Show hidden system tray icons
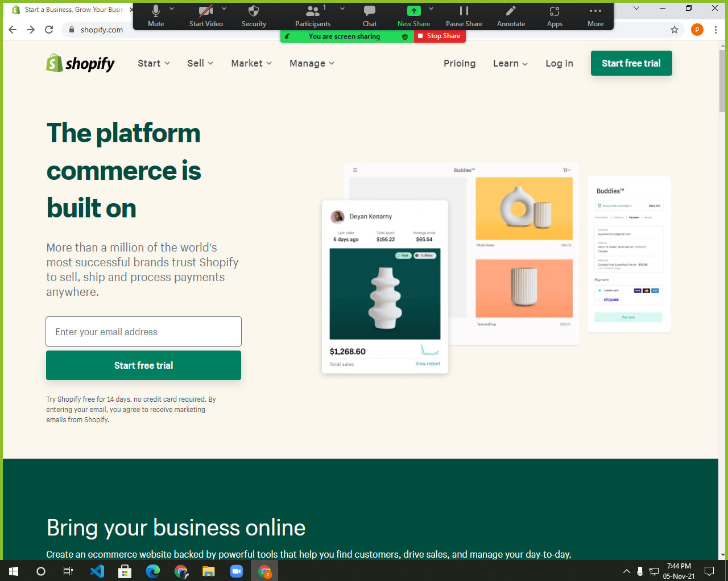This screenshot has width=728, height=581. click(x=626, y=571)
